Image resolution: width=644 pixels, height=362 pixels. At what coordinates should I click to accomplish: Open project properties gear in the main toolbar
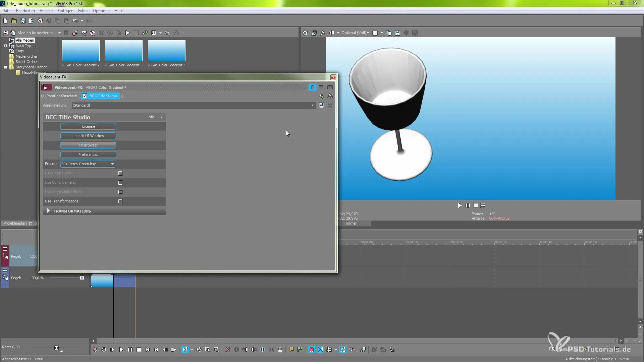tap(40, 21)
